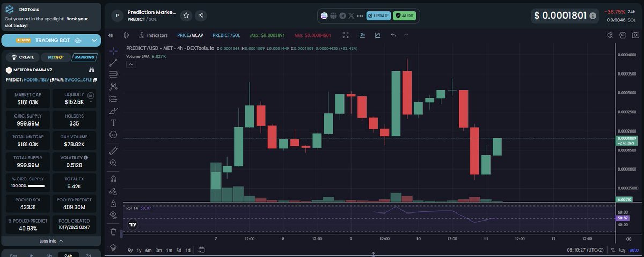Image resolution: width=644 pixels, height=257 pixels.
Task: Open the object tree layers icon
Action: pyautogui.click(x=113, y=247)
